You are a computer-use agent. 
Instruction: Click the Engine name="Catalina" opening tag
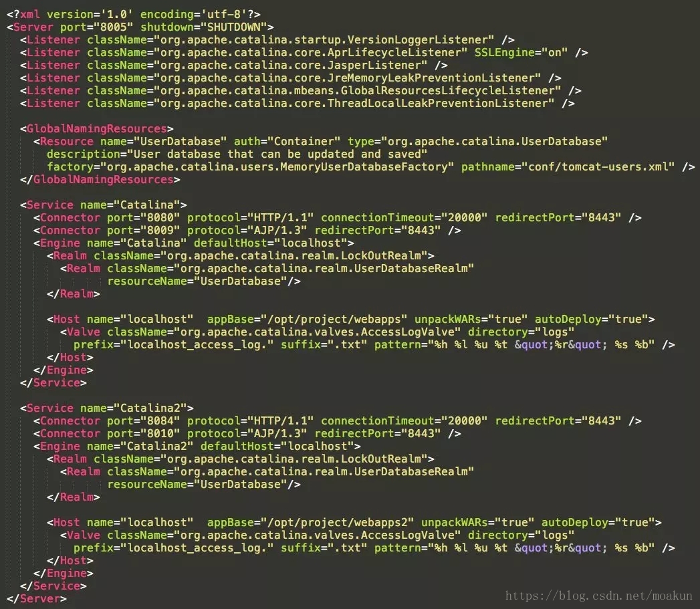click(x=193, y=243)
